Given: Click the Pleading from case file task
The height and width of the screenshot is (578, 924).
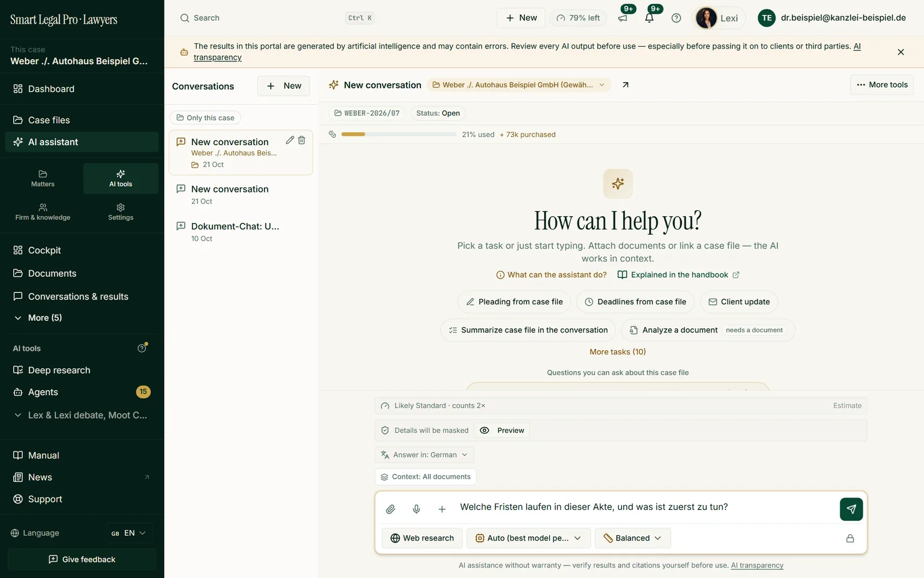Looking at the screenshot, I should click(514, 302).
